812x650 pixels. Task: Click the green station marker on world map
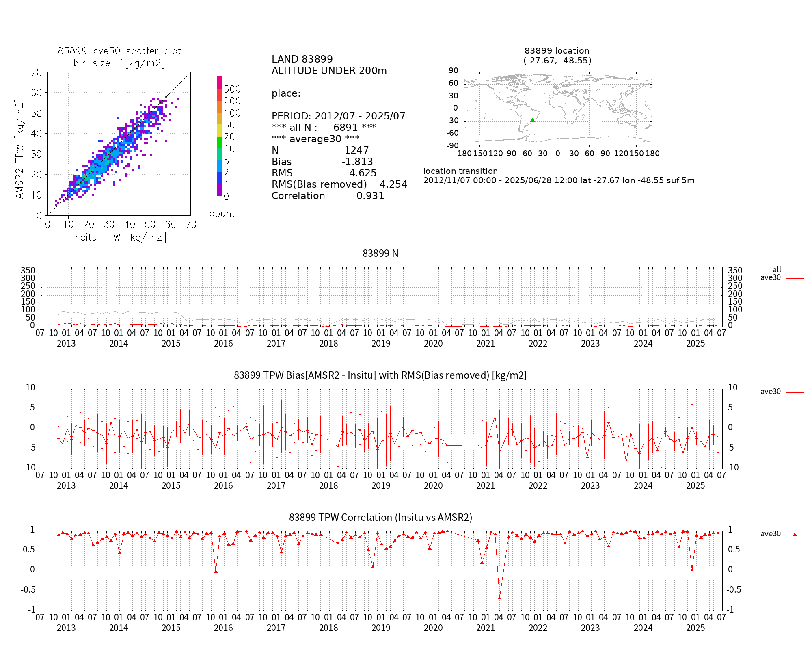click(x=532, y=120)
